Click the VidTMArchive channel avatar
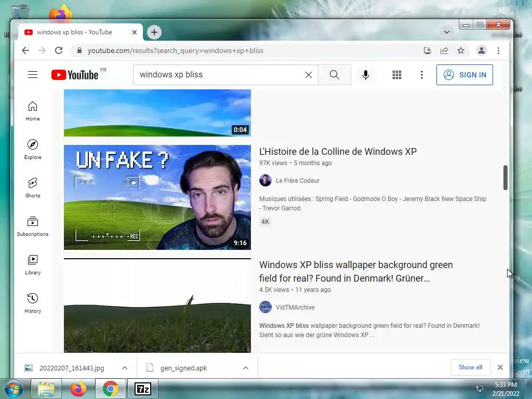Viewport: 532px width, 399px height. [x=265, y=307]
